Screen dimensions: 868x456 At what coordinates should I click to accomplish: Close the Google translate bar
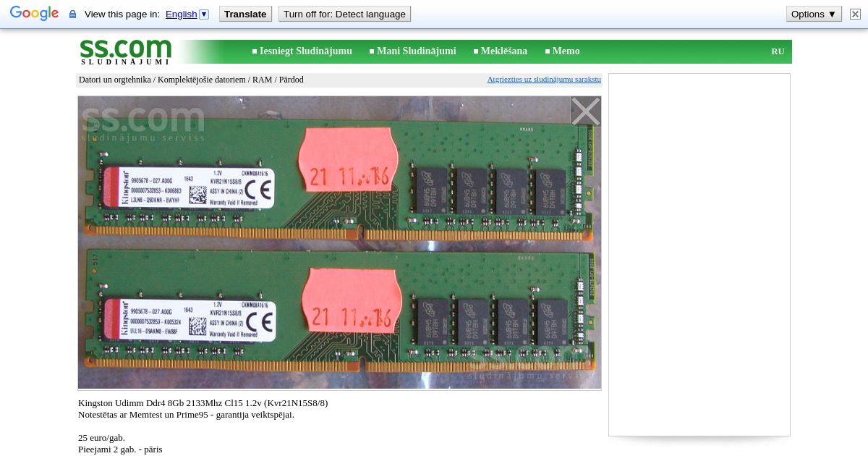pos(855,14)
